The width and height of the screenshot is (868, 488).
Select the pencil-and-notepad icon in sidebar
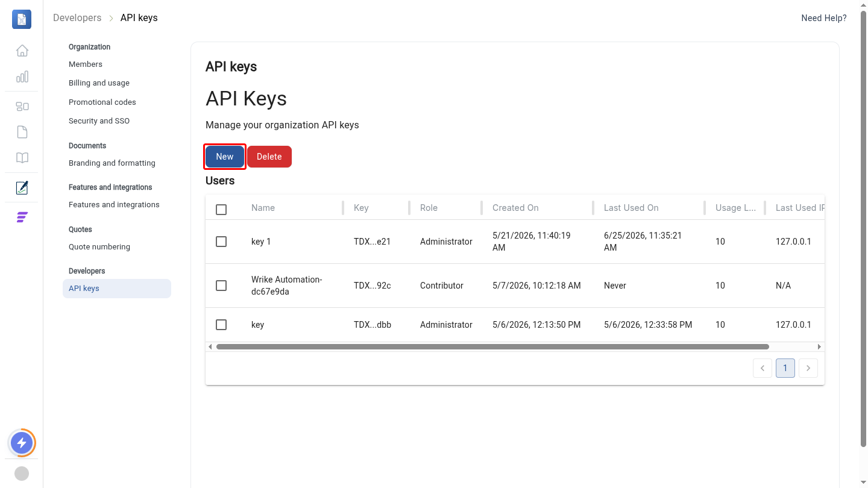[x=22, y=187]
